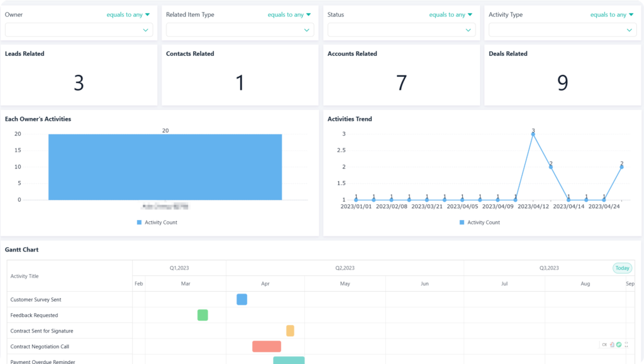The image size is (644, 364).
Task: Open Activity Type 'equals to any' operator
Action: pos(613,14)
